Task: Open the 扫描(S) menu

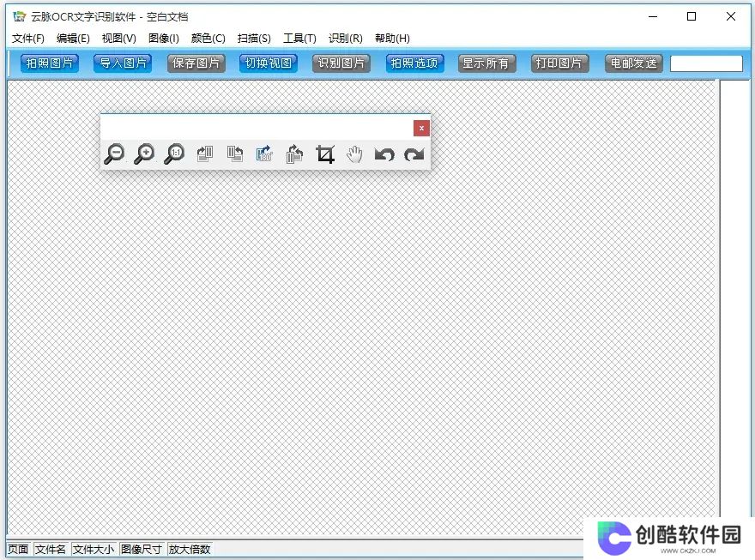Action: 254,39
